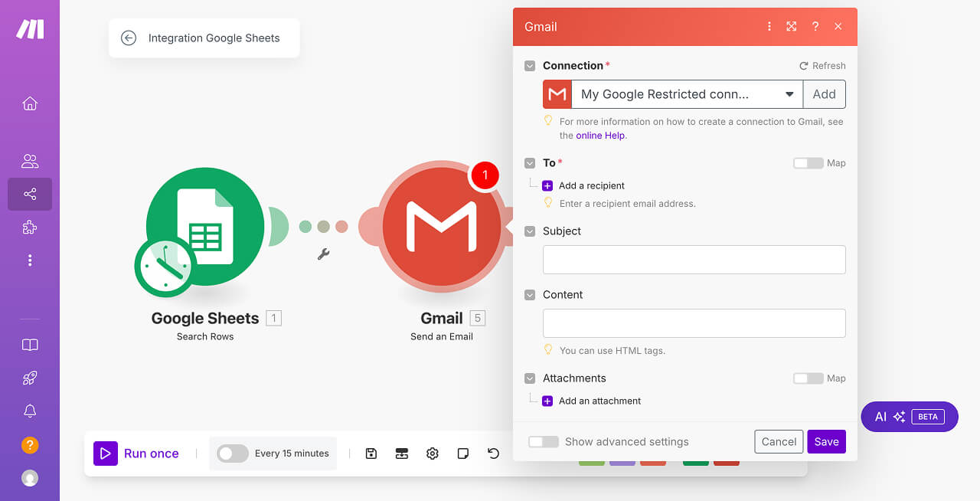
Task: Select the Google Sheets module
Action: [x=205, y=226]
